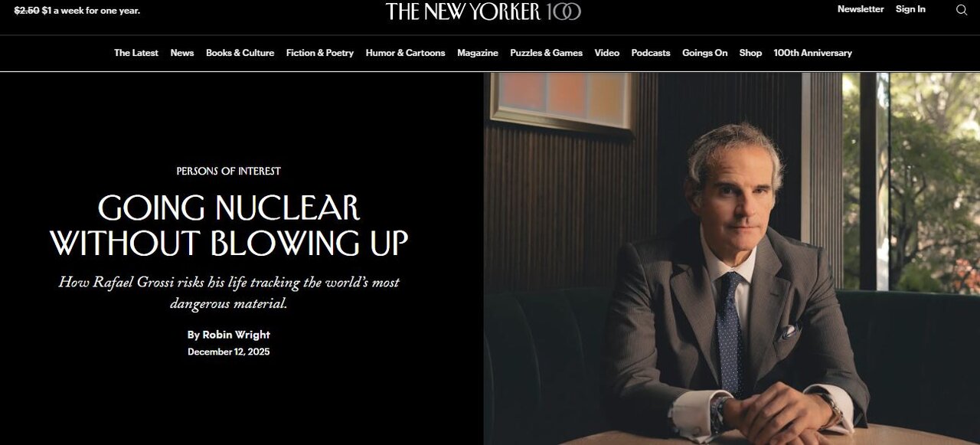Open the Going Nuclear Without Blowing Up headline

coord(229,225)
